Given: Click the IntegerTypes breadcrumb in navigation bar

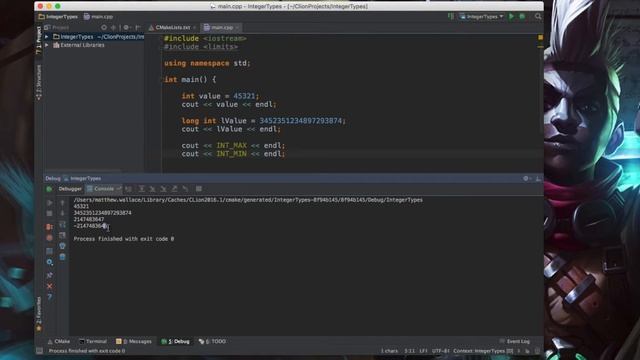Looking at the screenshot, I should coord(58,17).
